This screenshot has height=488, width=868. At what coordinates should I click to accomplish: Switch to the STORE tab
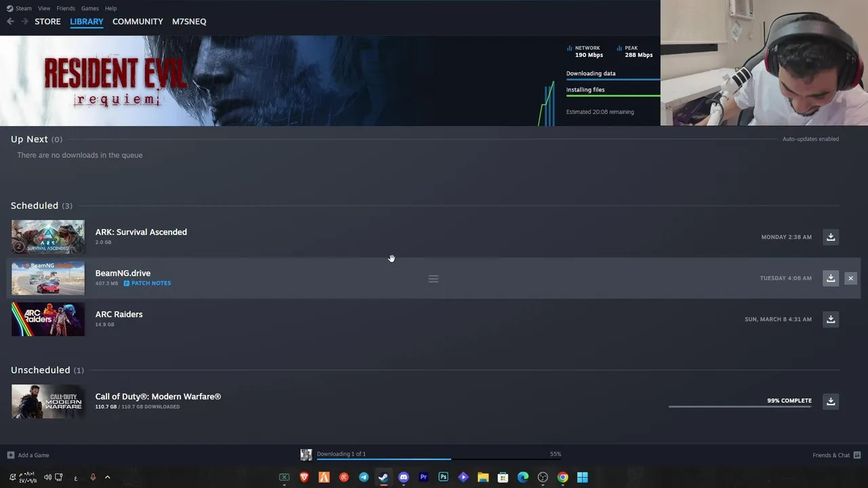pos(47,22)
